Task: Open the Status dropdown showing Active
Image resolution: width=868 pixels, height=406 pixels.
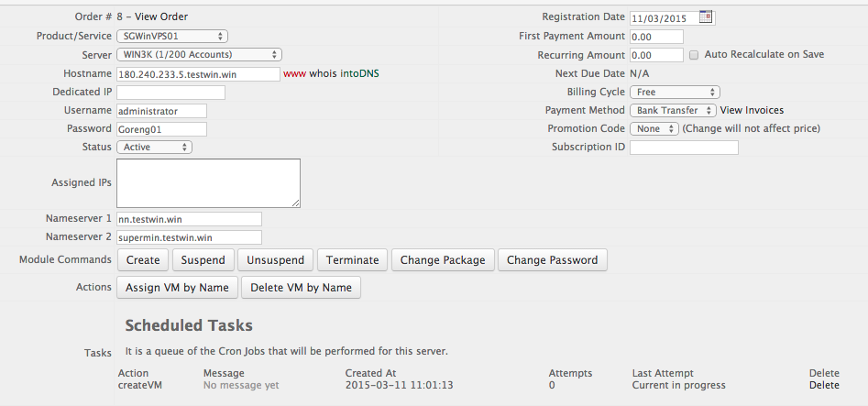Action: pos(155,147)
